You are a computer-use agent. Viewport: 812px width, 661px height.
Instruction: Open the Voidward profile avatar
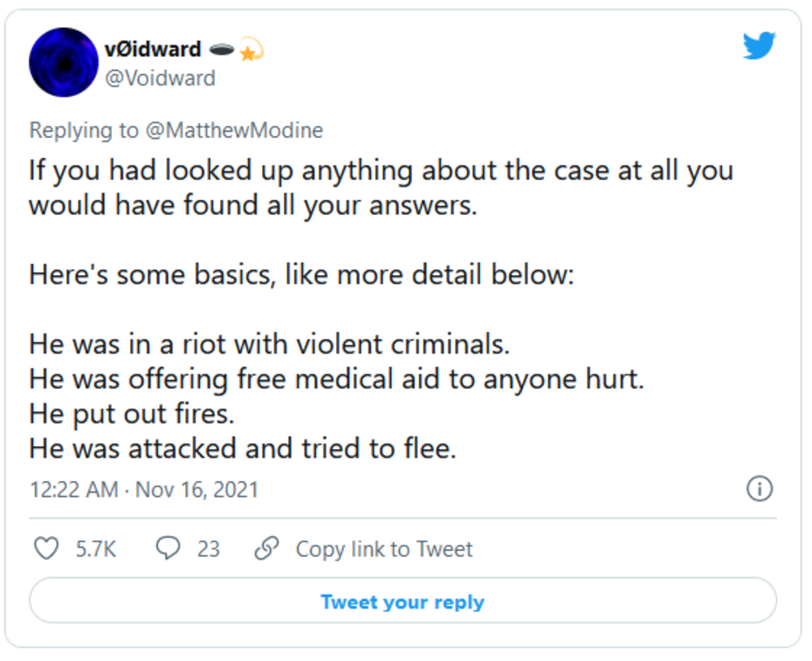[63, 62]
